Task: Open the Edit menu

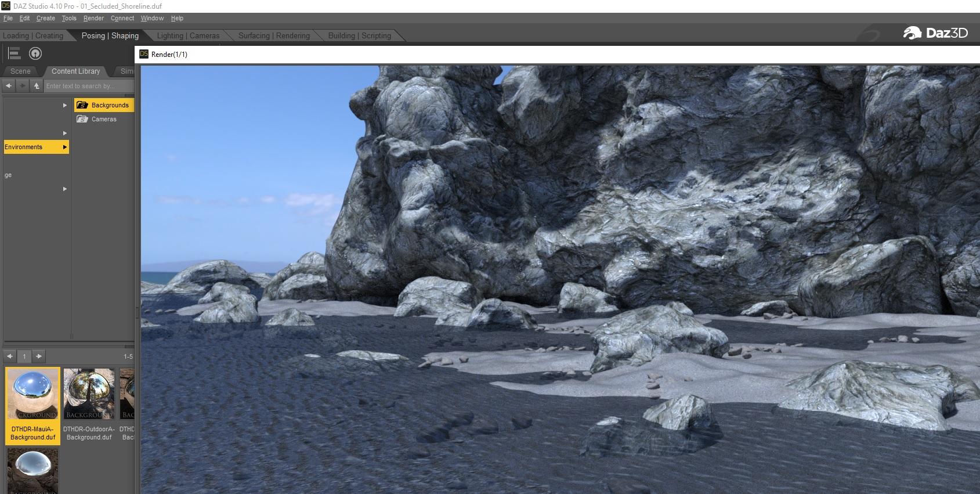Action: point(24,19)
